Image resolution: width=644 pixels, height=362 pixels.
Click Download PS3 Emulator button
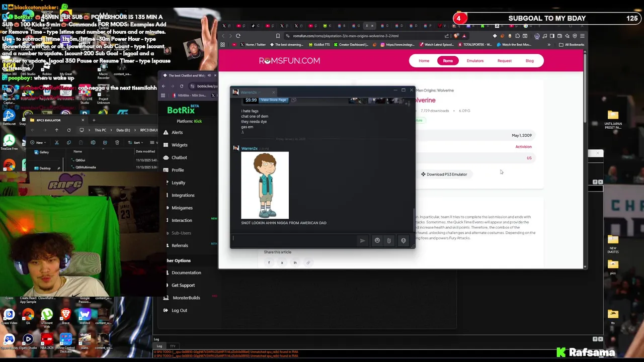[x=444, y=174]
